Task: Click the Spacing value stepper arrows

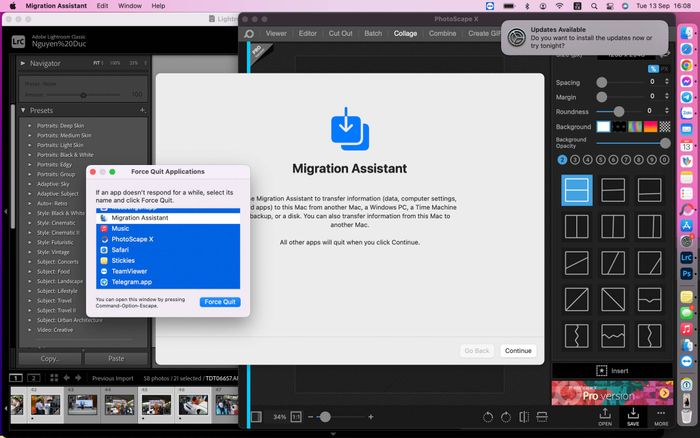Action: [x=667, y=82]
